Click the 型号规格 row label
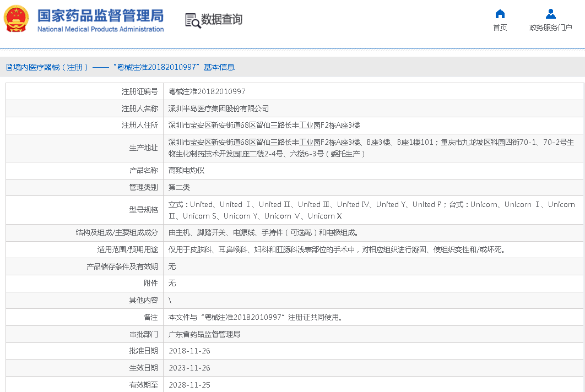 [x=143, y=210]
